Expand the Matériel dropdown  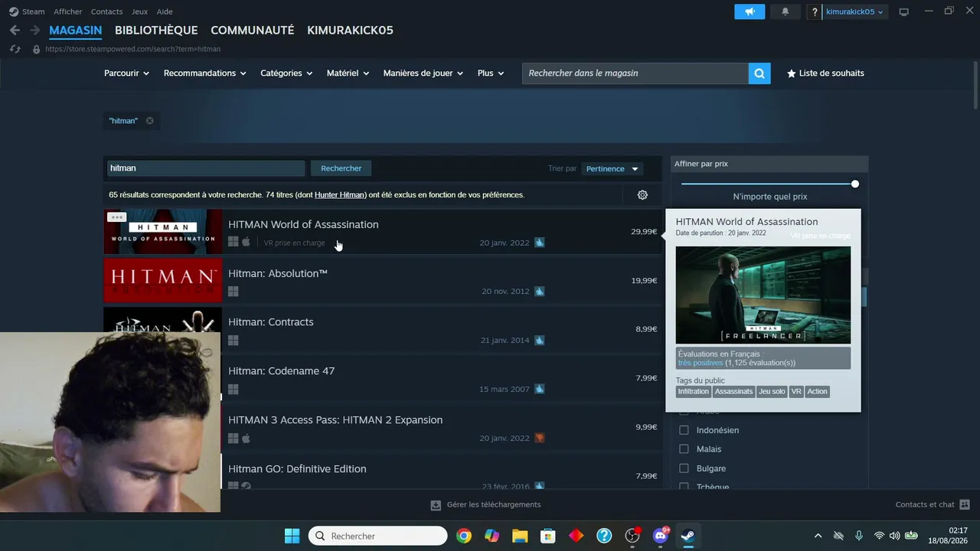point(348,73)
